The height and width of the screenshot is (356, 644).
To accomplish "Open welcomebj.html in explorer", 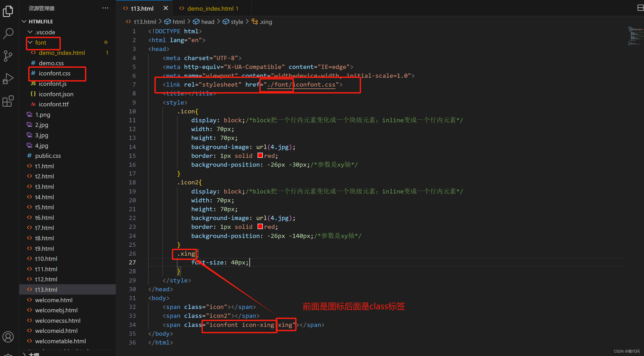I will click(68, 310).
